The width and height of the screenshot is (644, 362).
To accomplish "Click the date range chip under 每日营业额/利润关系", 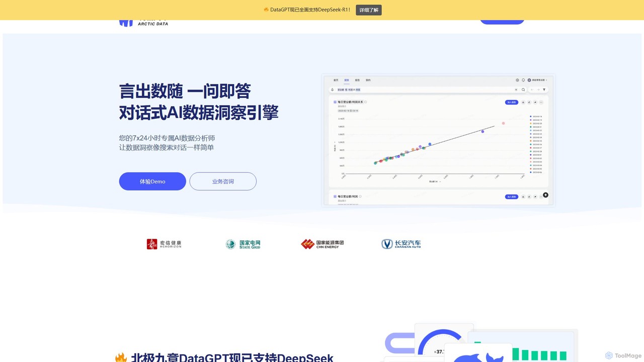I will click(348, 111).
